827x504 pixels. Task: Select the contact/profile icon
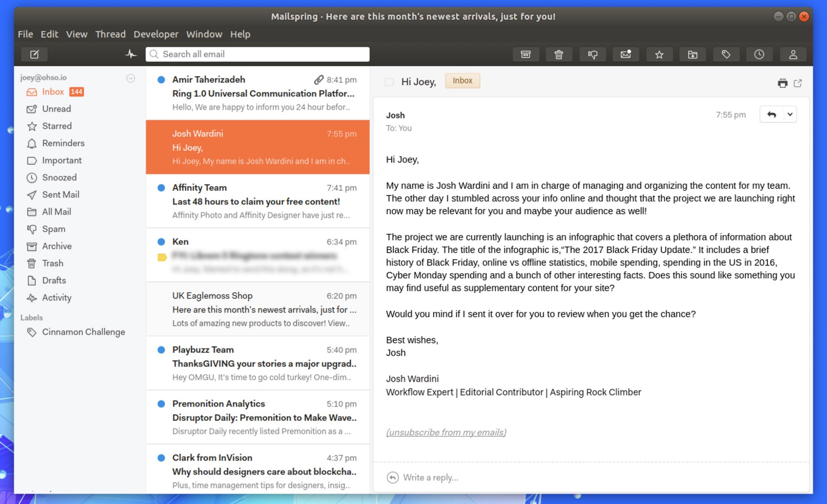click(x=791, y=54)
